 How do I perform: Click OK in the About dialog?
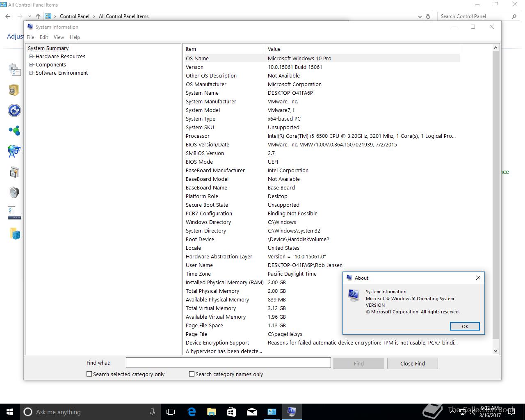[465, 326]
